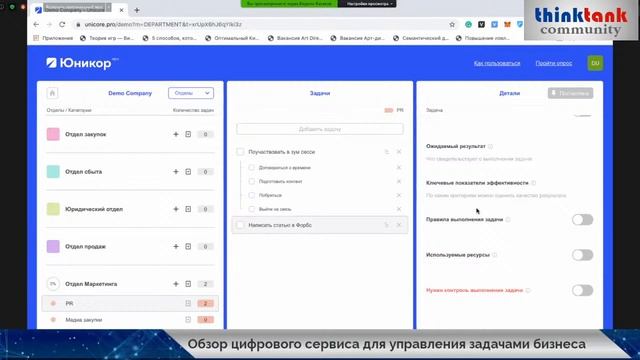Add category to Отдел Маркетинга with plus
The width and height of the screenshot is (640, 360).
point(176,284)
